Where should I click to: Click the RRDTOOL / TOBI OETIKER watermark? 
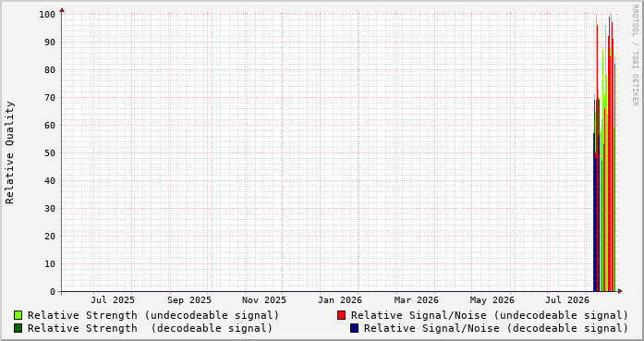635,55
